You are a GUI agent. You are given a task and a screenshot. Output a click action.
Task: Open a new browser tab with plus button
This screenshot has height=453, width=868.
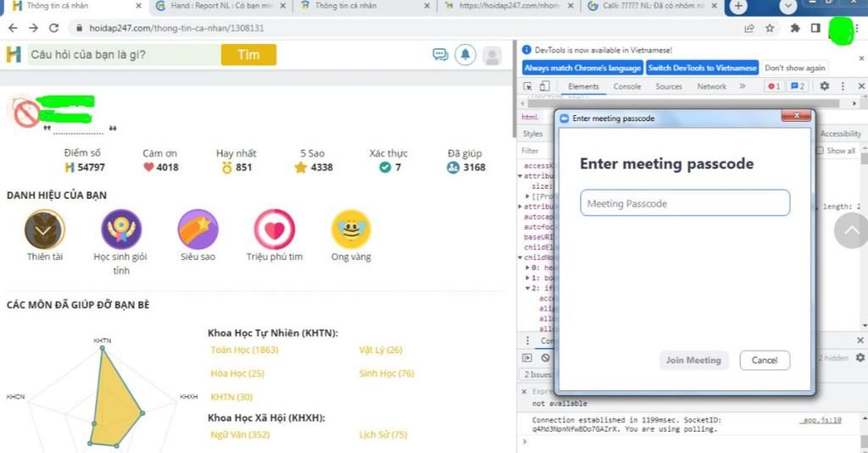pyautogui.click(x=738, y=7)
